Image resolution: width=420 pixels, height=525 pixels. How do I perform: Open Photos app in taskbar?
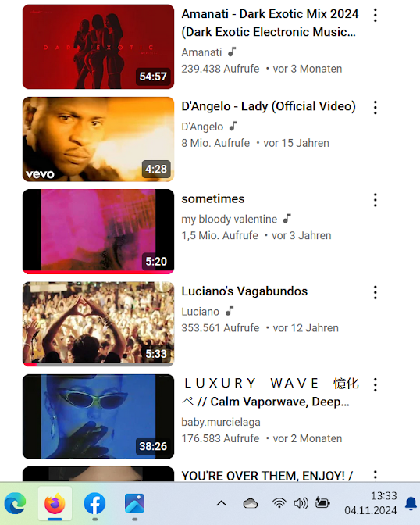click(134, 503)
